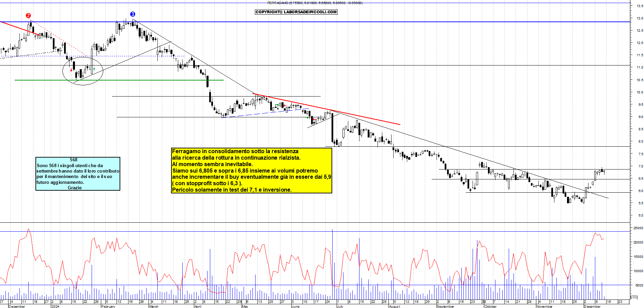Click the 'August' label on the time axis

[x=395, y=306]
